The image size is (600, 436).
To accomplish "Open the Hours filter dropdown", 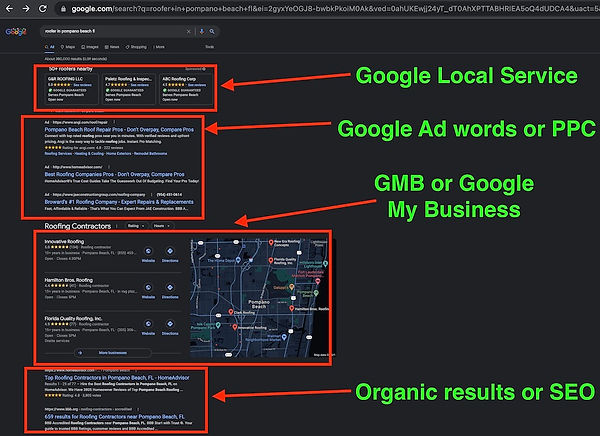I will [162, 226].
